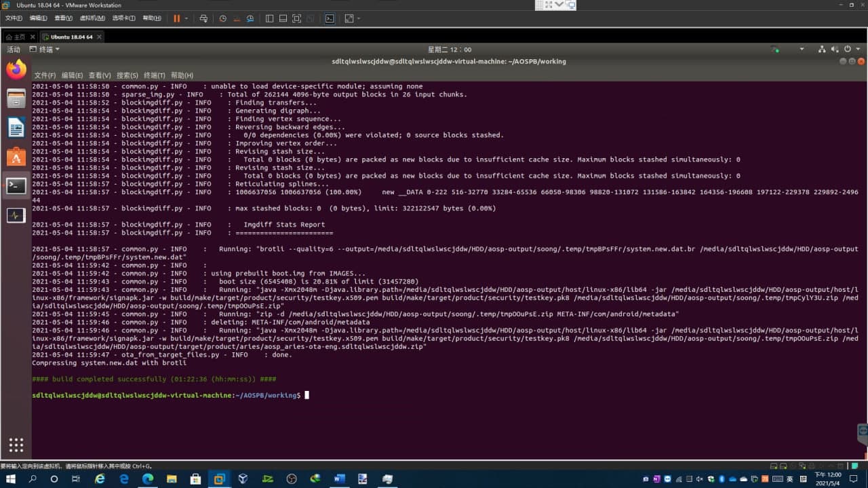
Task: Open Task View on Windows taskbar
Action: click(76, 478)
